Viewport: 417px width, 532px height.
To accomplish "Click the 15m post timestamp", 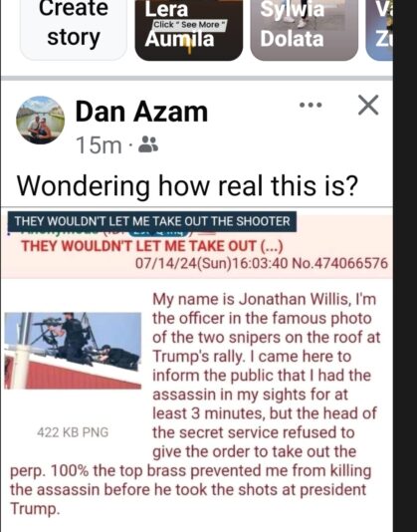I will [x=99, y=145].
